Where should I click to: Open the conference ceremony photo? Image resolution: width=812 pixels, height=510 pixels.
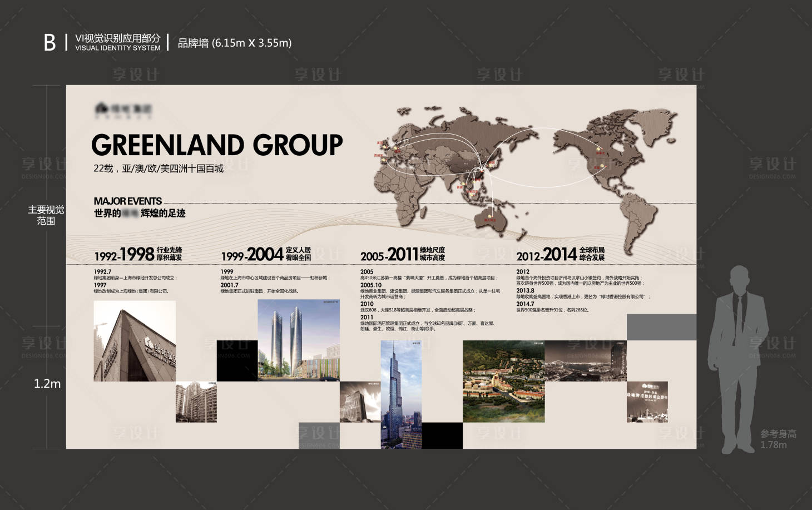[647, 402]
